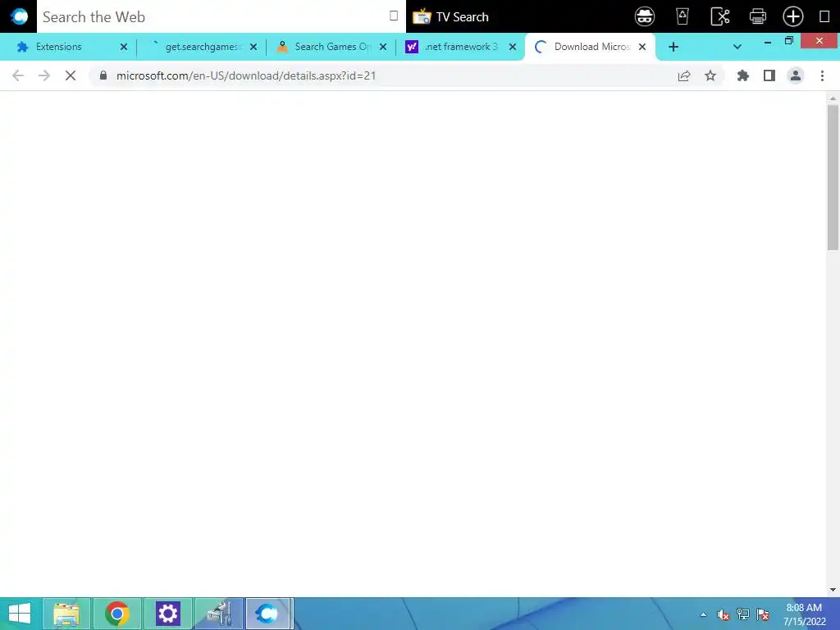Open the tools control panel taskbar icon
This screenshot has height=630, width=840.
click(219, 614)
